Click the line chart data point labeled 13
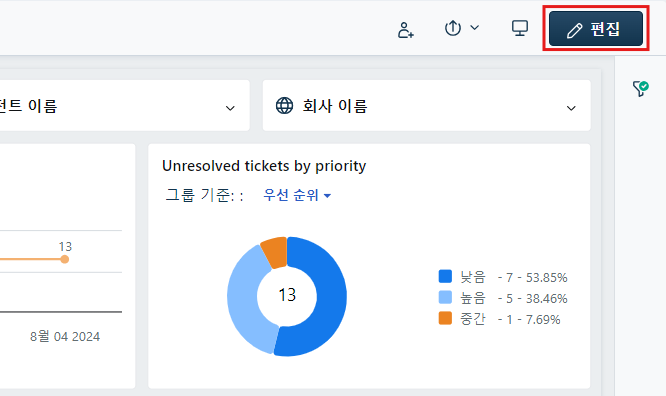 (65, 259)
